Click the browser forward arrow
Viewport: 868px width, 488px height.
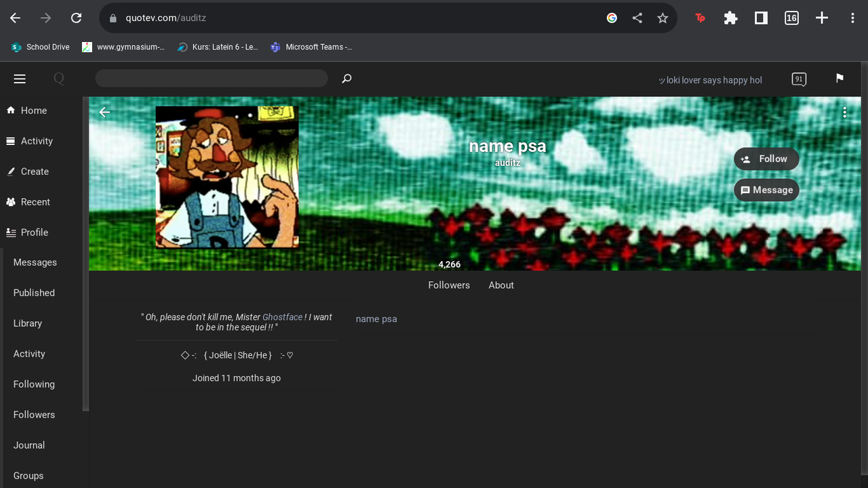coord(45,18)
